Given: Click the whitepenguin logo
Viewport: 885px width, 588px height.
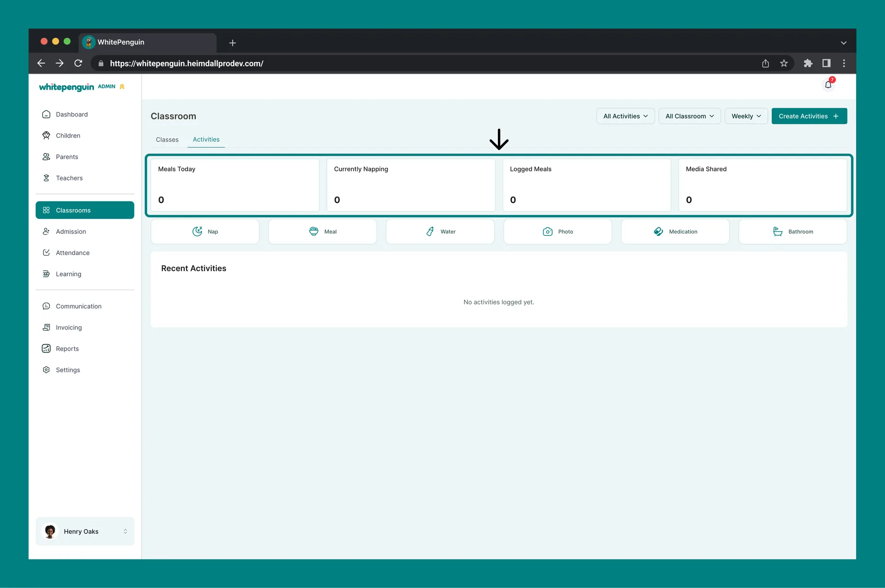Looking at the screenshot, I should click(66, 87).
